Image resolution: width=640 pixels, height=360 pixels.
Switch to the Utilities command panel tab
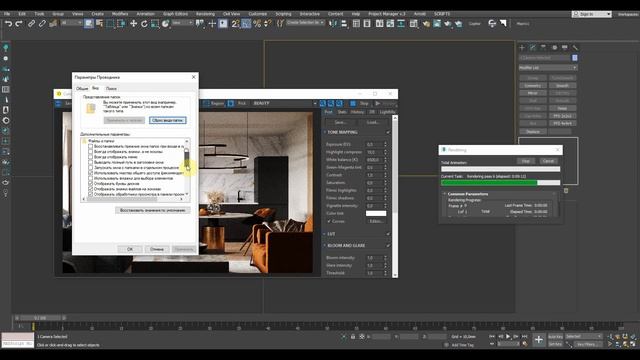pyautogui.click(x=575, y=48)
